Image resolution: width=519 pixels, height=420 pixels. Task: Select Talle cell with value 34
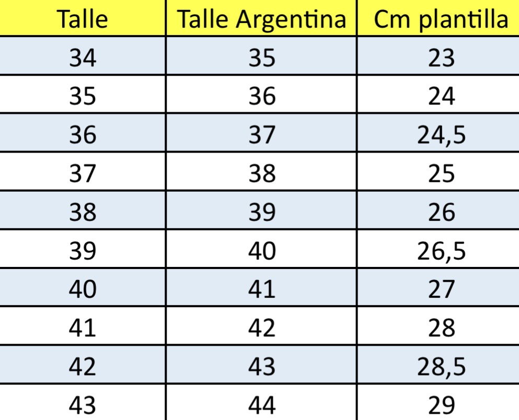coord(83,55)
